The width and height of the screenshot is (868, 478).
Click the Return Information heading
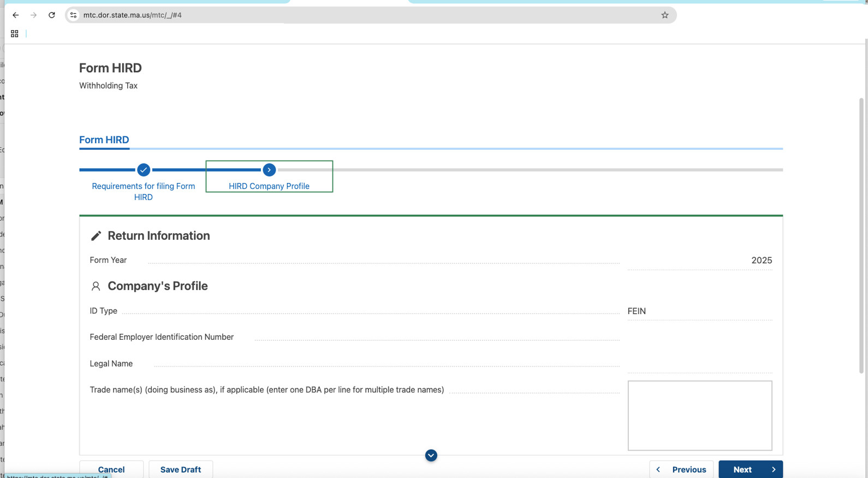[x=159, y=235]
